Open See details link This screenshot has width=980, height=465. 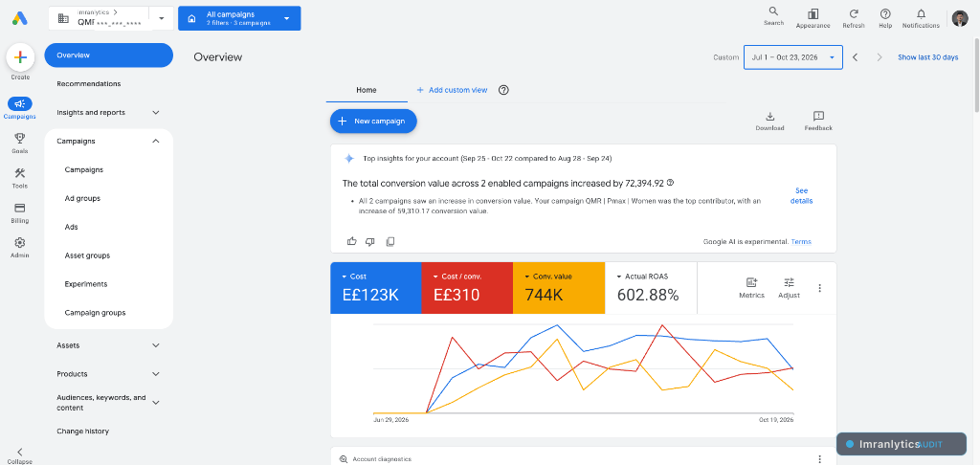click(801, 195)
